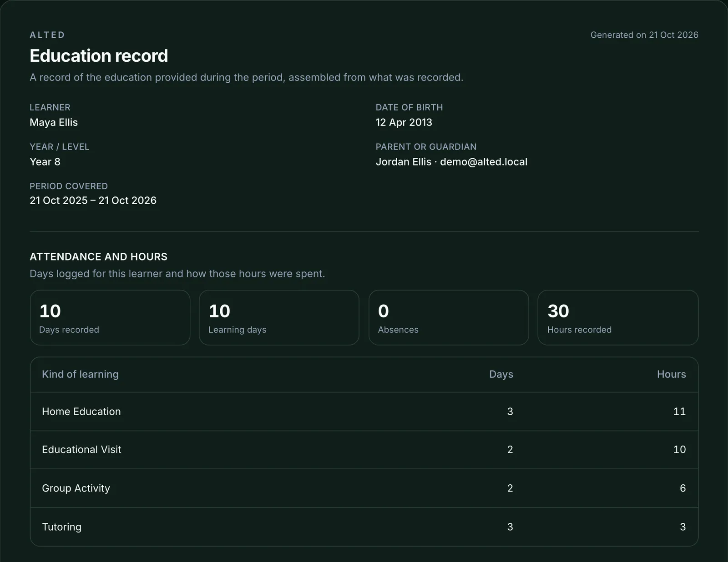Click the Attendance and Hours section heading
Viewport: 728px width, 562px height.
click(x=98, y=257)
